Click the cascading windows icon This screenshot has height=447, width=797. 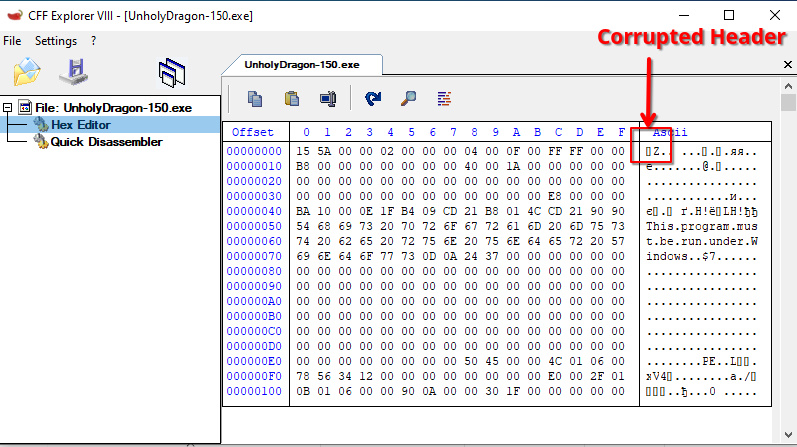point(172,71)
